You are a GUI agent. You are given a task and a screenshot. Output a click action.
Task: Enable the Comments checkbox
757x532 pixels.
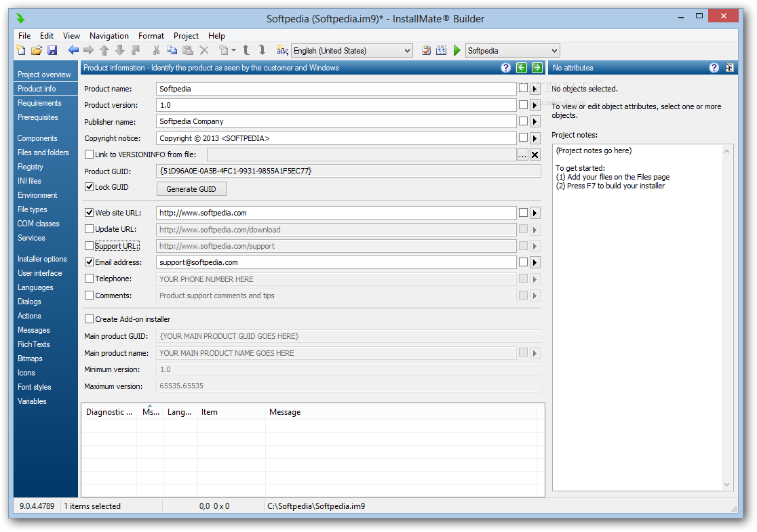pos(89,295)
